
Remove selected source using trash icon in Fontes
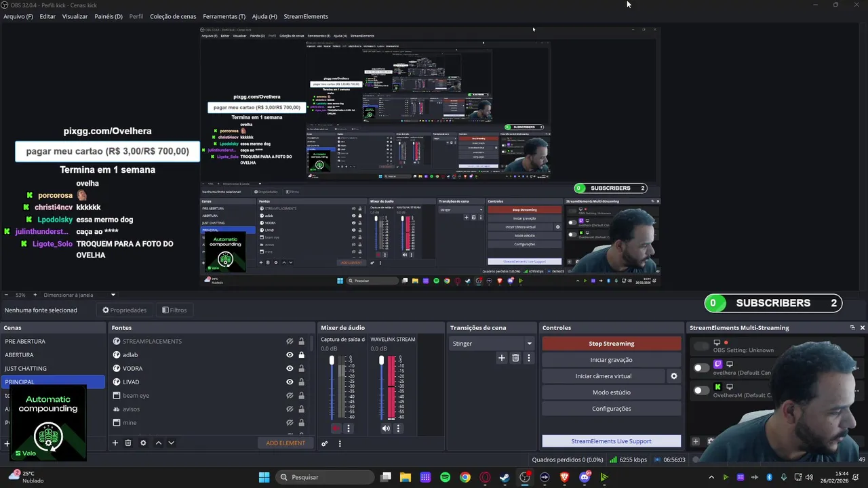point(128,443)
